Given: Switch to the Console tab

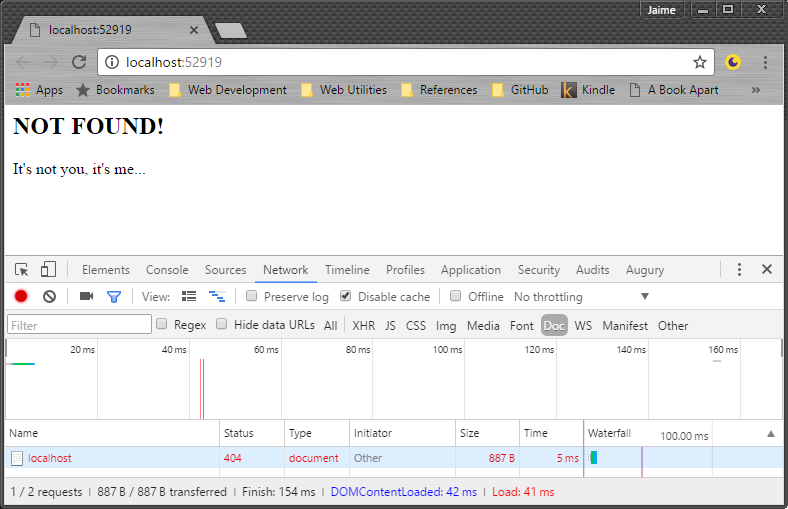Looking at the screenshot, I should tap(167, 270).
